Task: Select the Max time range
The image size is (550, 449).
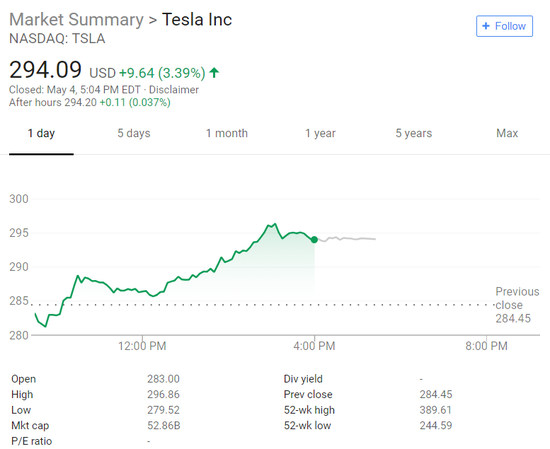Action: tap(507, 133)
